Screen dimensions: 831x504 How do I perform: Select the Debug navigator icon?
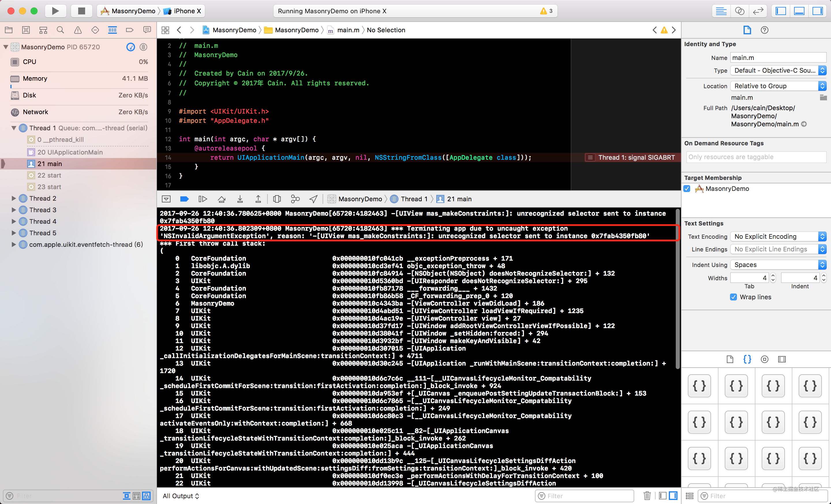point(112,30)
